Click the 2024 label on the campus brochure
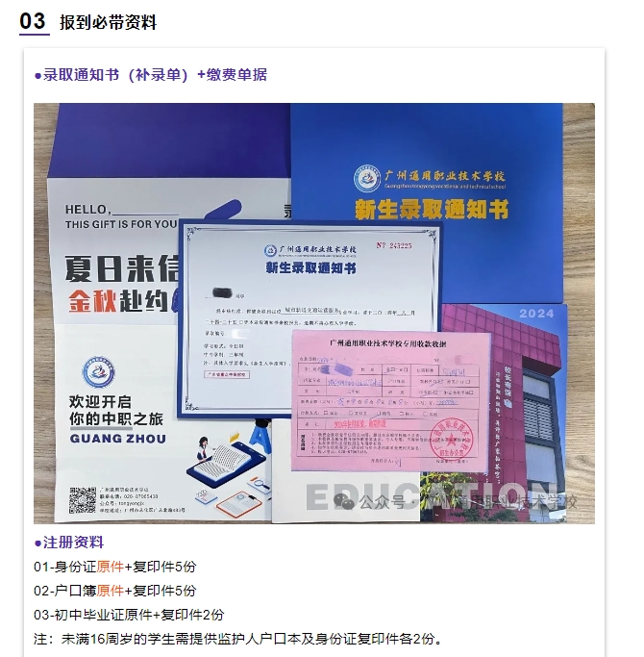 (x=536, y=314)
